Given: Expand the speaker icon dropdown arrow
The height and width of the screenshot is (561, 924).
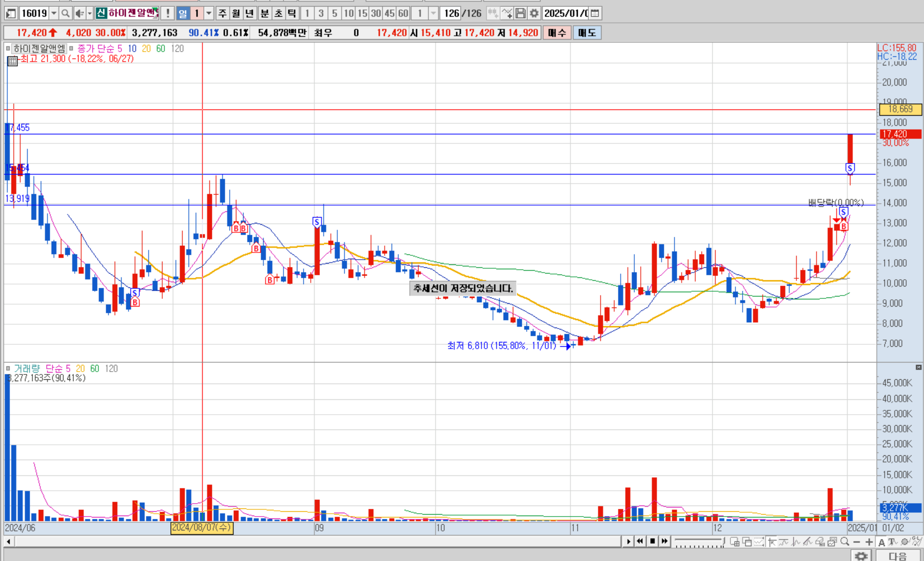Looking at the screenshot, I should point(89,13).
